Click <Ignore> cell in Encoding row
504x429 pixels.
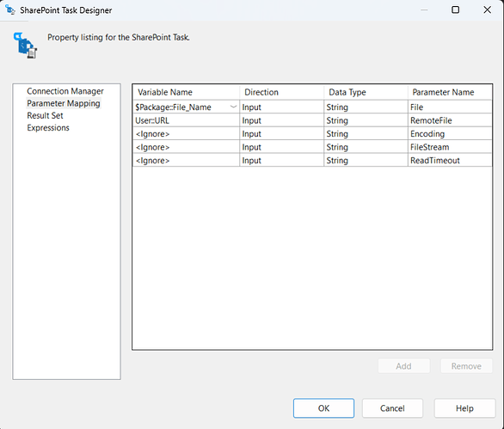tap(186, 133)
